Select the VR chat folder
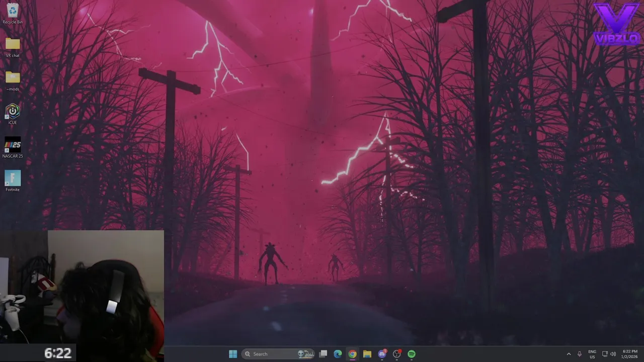644x362 pixels. (13, 47)
